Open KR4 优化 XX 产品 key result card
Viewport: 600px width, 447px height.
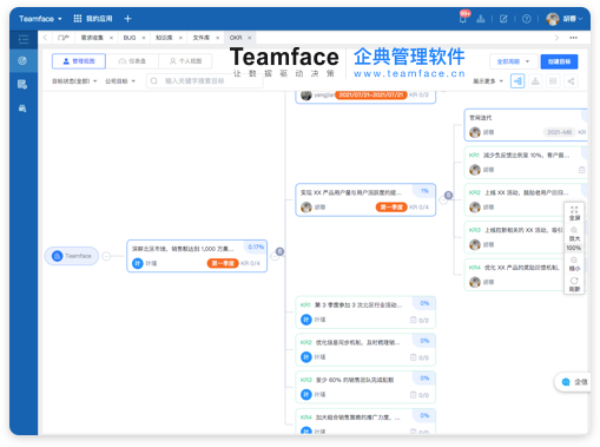coord(514,275)
